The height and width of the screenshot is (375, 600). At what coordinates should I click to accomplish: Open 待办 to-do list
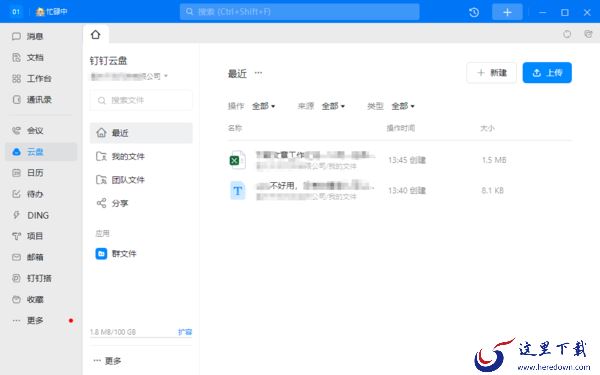[34, 194]
